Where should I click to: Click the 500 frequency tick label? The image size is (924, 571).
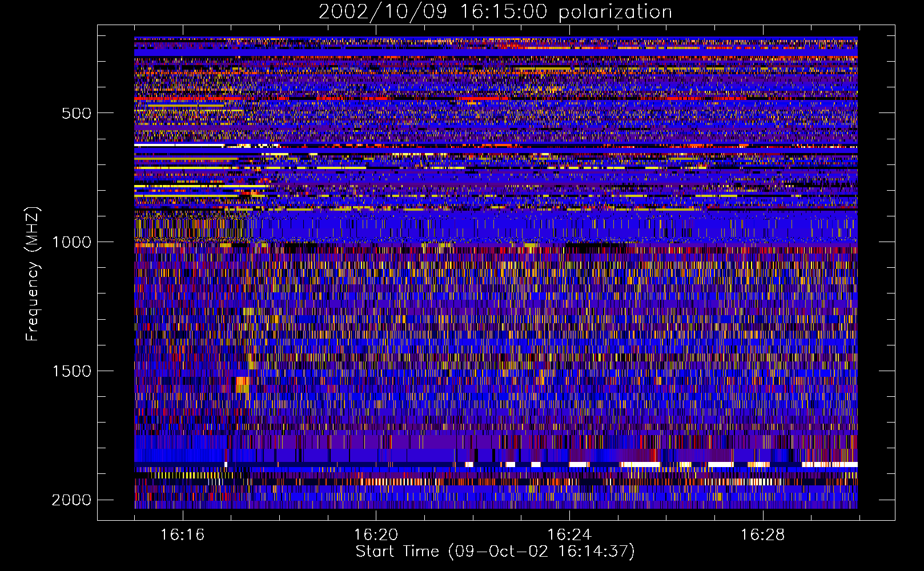[77, 113]
